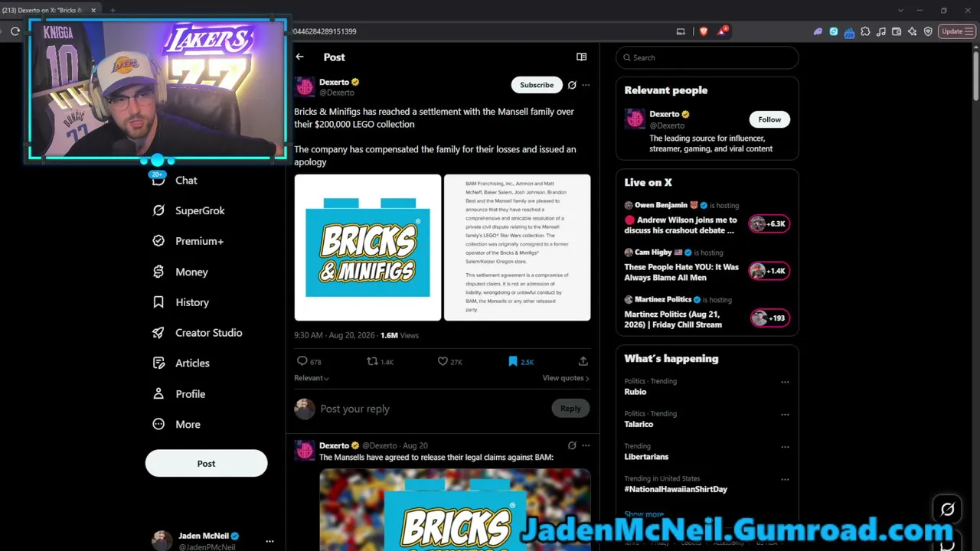The width and height of the screenshot is (980, 551).
Task: Like the post with 27K hearts
Action: pos(449,361)
